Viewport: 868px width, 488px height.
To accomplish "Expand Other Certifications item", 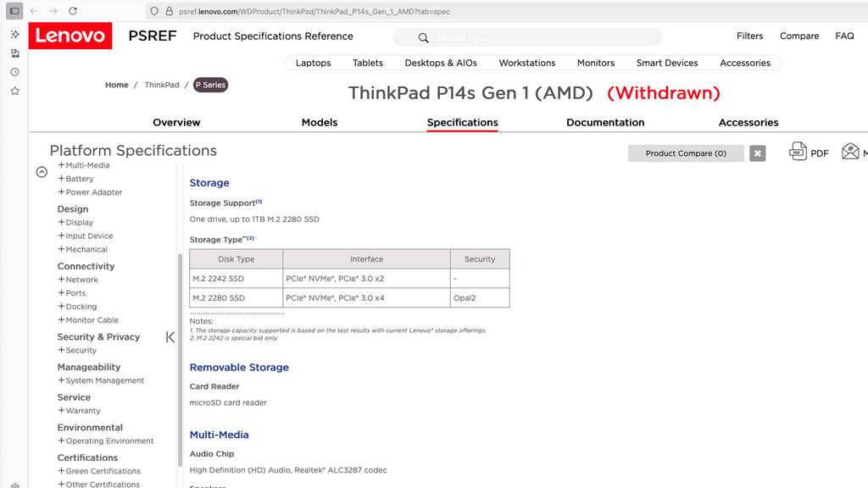I will click(99, 484).
